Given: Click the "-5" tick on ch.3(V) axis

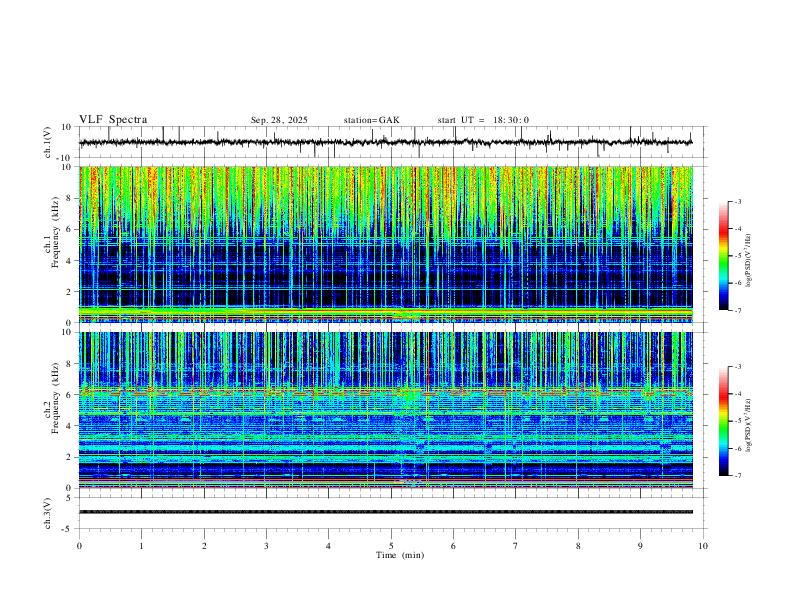Looking at the screenshot, I should pyautogui.click(x=68, y=529).
